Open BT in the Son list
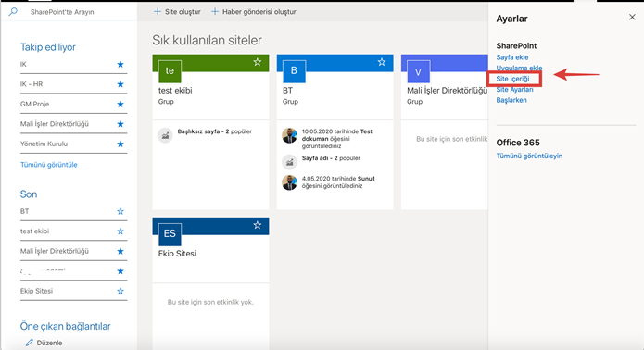644x350 pixels. click(25, 211)
